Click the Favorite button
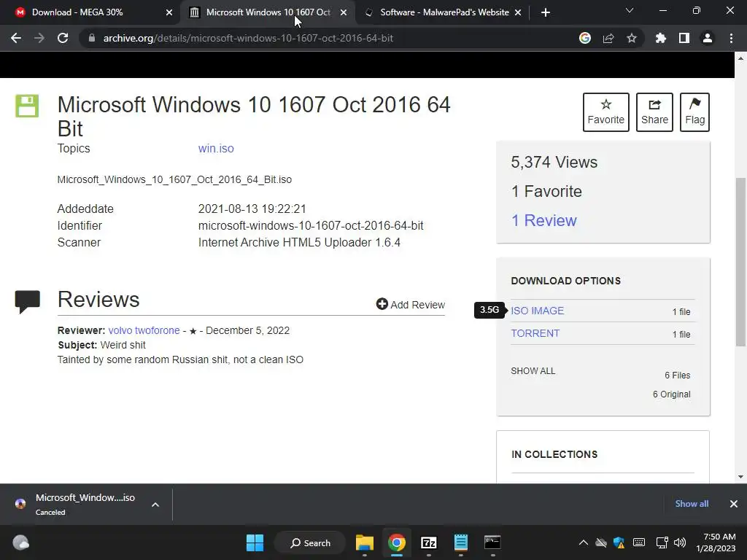 [x=606, y=112]
